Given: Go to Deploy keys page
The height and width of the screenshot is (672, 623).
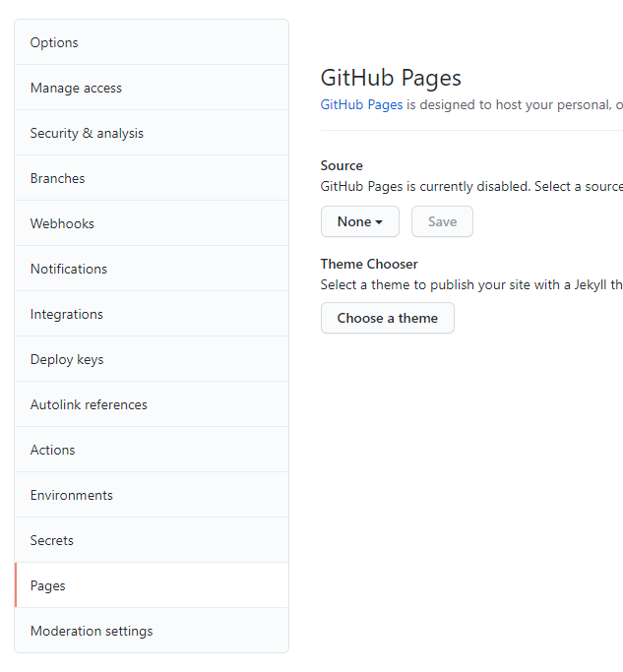Looking at the screenshot, I should (x=67, y=359).
